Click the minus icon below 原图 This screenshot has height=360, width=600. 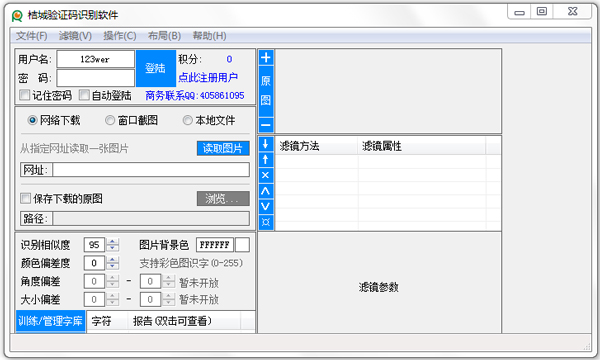pos(266,125)
